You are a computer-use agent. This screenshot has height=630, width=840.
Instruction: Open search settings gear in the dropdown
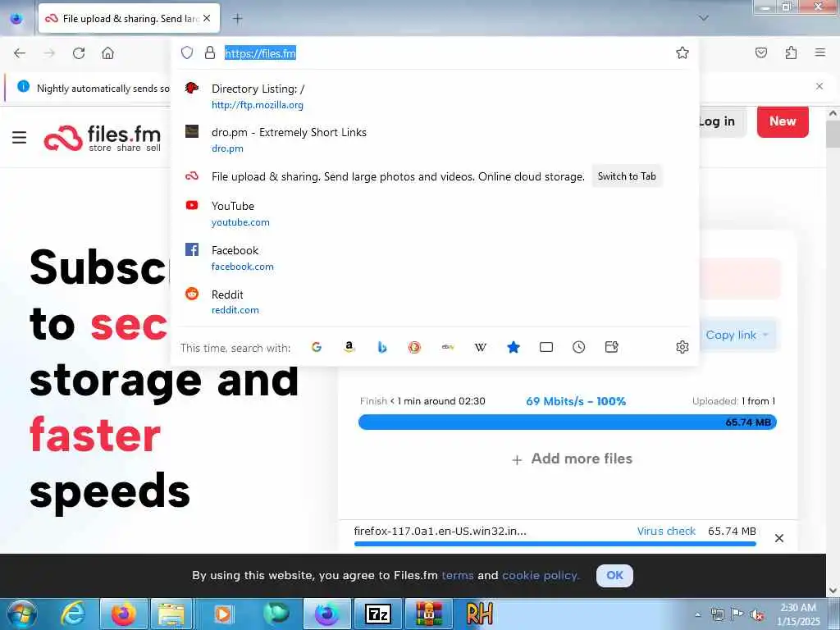682,347
